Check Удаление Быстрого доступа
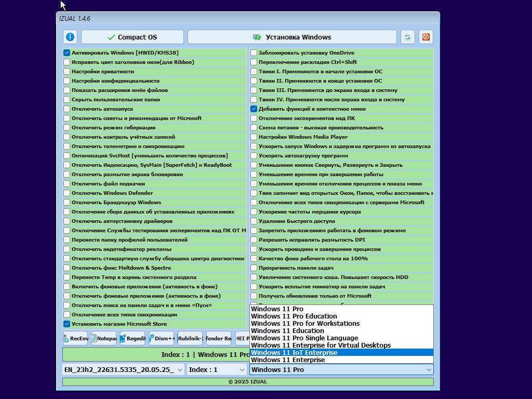The image size is (532, 399). tap(254, 221)
